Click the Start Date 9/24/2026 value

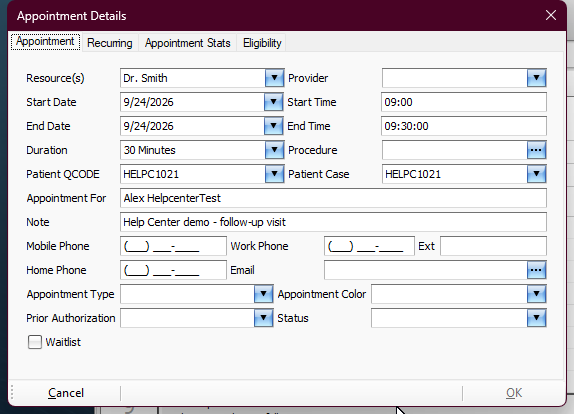coord(148,102)
